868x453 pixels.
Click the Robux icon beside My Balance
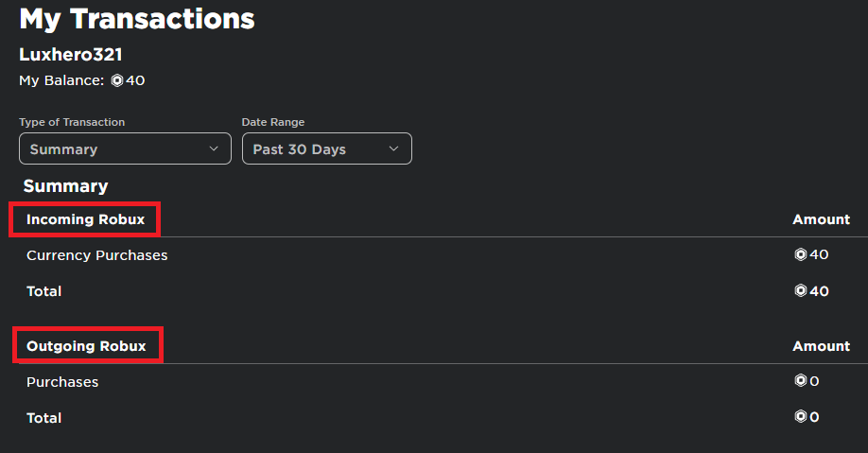[117, 81]
